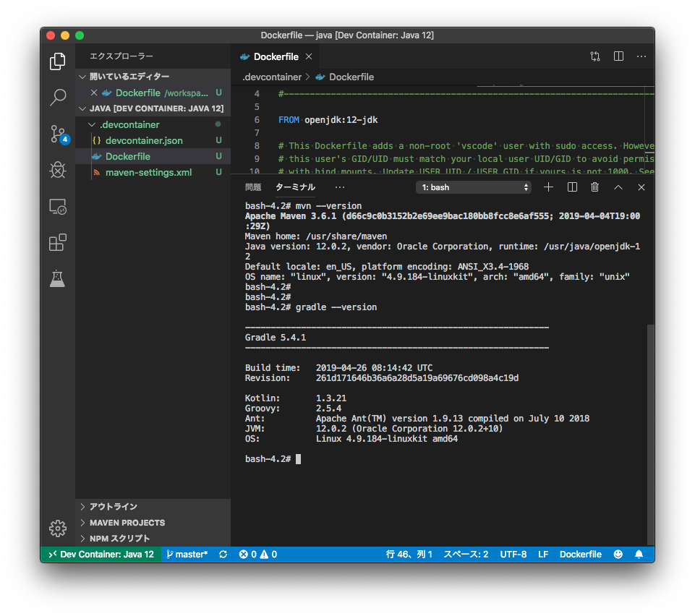This screenshot has height=616, width=695.
Task: Click at the terminal prompt cursor
Action: coord(298,459)
